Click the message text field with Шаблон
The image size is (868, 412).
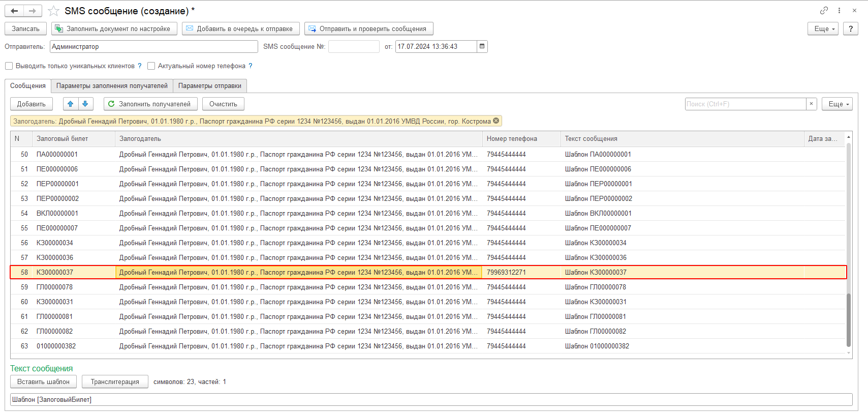(431, 399)
